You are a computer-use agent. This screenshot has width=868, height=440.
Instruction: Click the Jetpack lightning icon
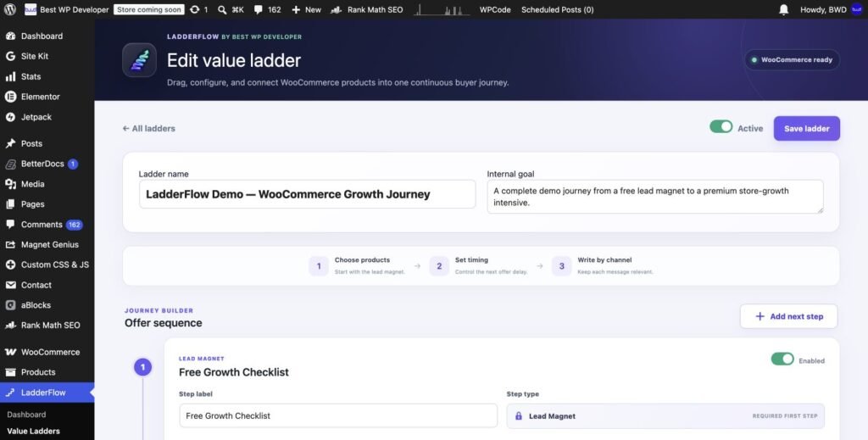point(10,117)
